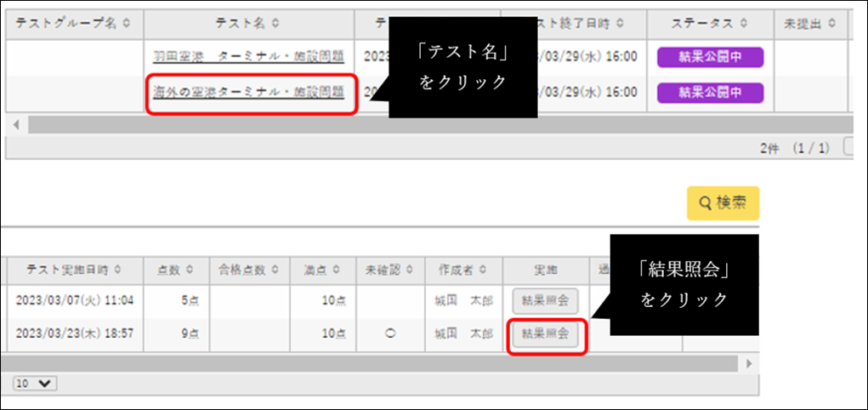Click the ○ unconfirmed mark in 9点 row
Image resolution: width=868 pixels, height=410 pixels.
tap(389, 334)
